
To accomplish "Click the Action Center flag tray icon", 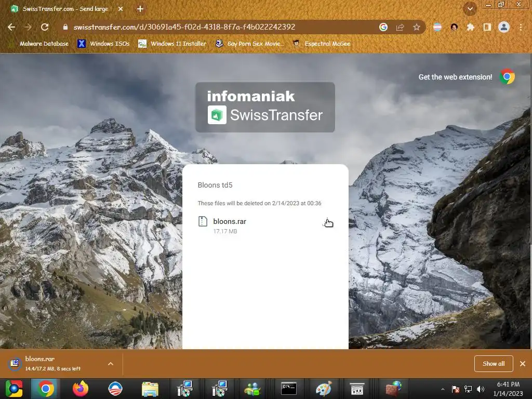I will click(x=455, y=389).
